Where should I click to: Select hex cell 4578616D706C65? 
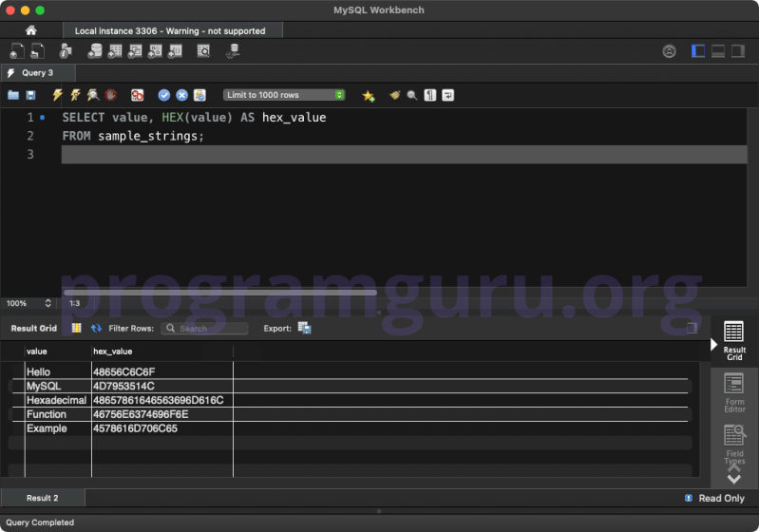click(x=162, y=428)
